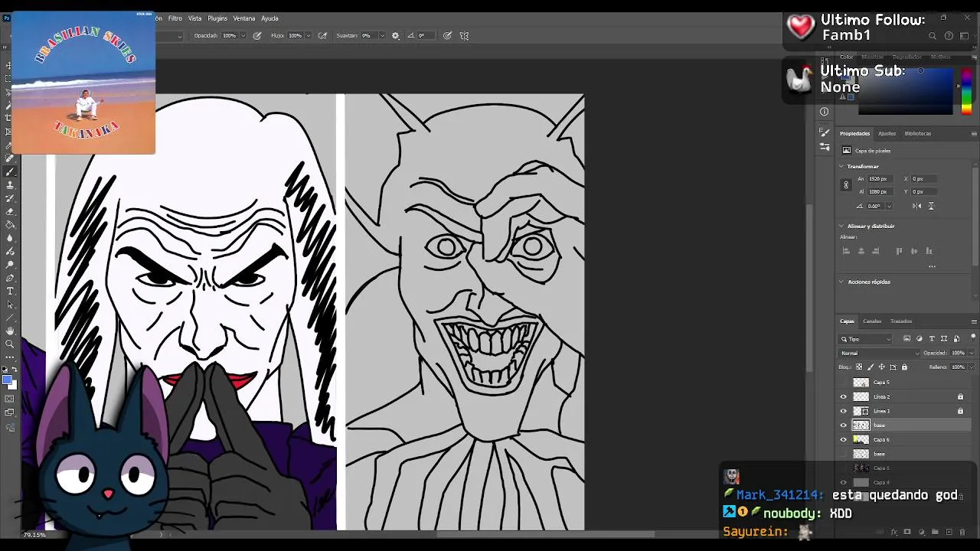Image resolution: width=980 pixels, height=551 pixels.
Task: Enable airbrush build-up icon next to Flujo
Action: (x=323, y=35)
